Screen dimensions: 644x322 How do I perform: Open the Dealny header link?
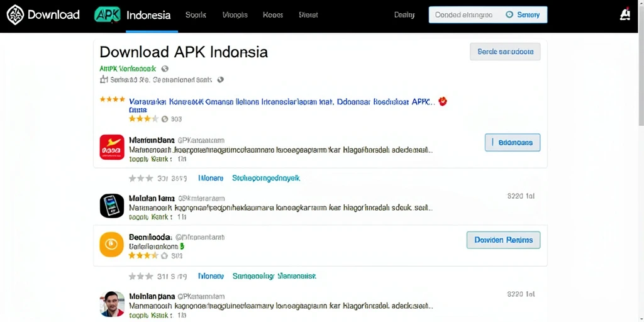(x=404, y=15)
